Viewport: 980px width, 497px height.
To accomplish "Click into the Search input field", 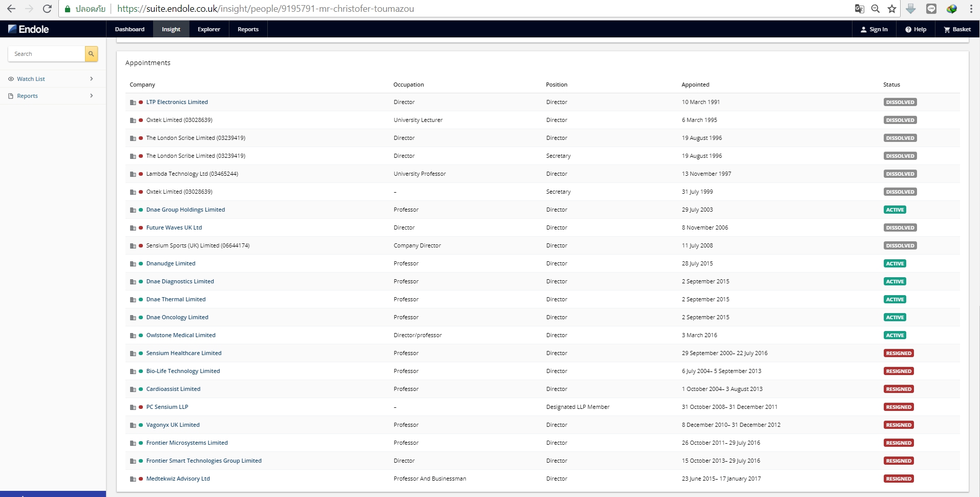I will 47,54.
